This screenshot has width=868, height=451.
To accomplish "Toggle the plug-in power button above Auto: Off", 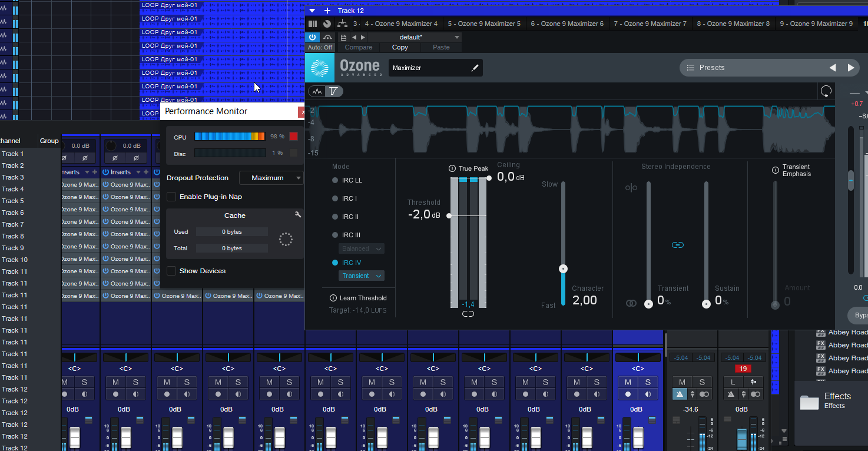I will click(x=313, y=37).
